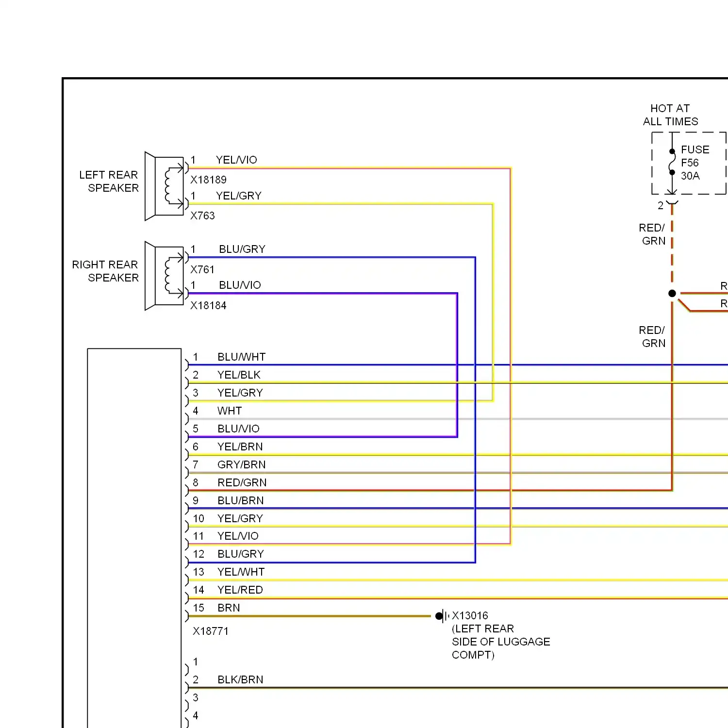Viewport: 728px width, 728px height.
Task: Click connector label X761
Action: 202,269
